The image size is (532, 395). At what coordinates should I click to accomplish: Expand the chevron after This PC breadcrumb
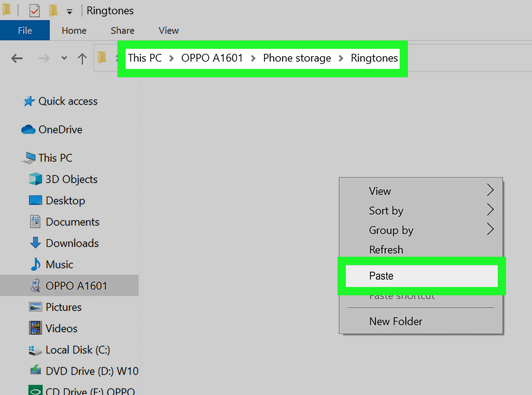pos(171,58)
